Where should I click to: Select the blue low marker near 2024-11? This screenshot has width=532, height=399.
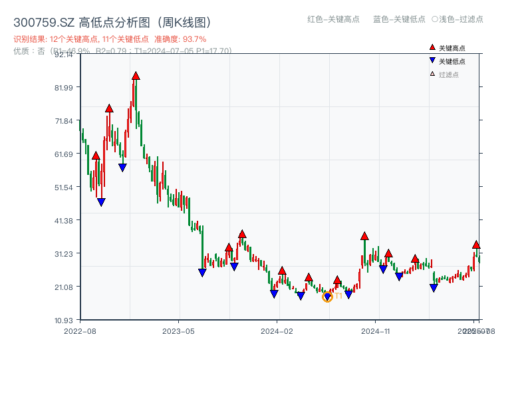[x=383, y=269]
